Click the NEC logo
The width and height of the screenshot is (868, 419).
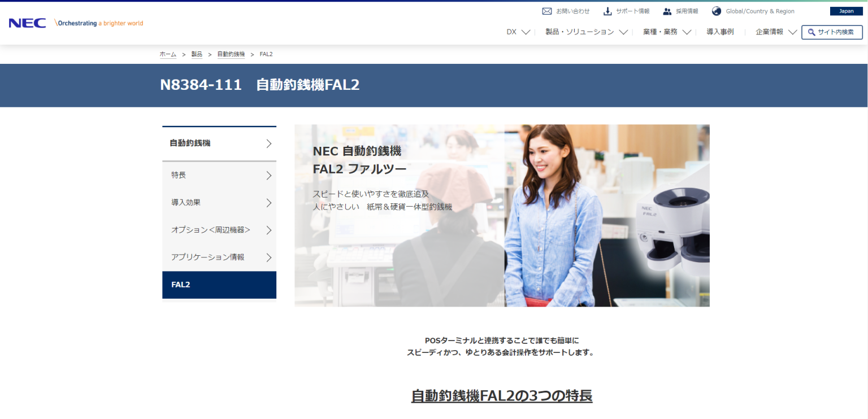click(x=27, y=23)
